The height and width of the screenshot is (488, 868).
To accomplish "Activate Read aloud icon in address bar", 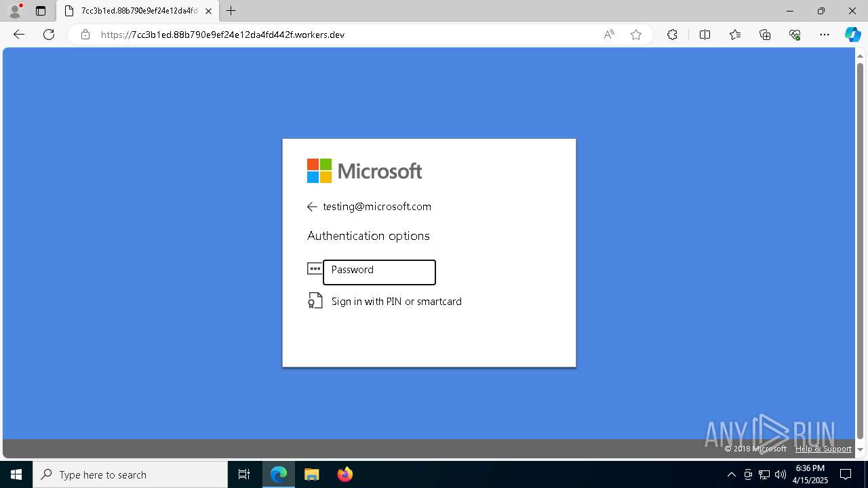I will coord(609,35).
